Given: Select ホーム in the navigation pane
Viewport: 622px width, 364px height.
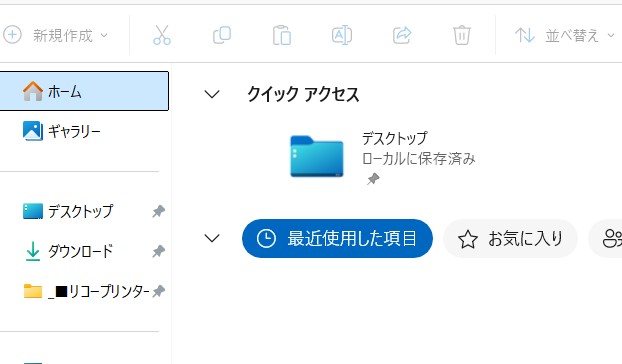Looking at the screenshot, I should 84,91.
